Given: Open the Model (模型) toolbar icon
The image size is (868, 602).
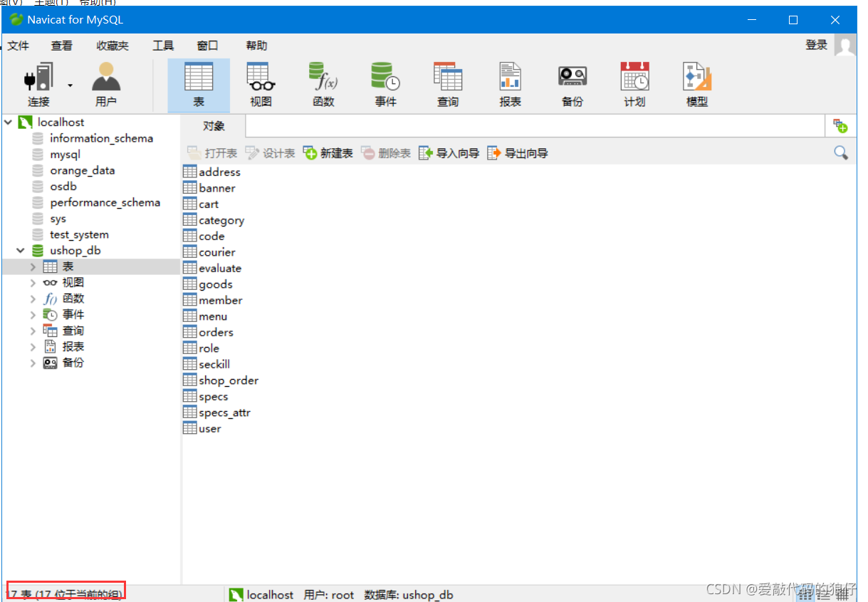Looking at the screenshot, I should click(x=697, y=84).
